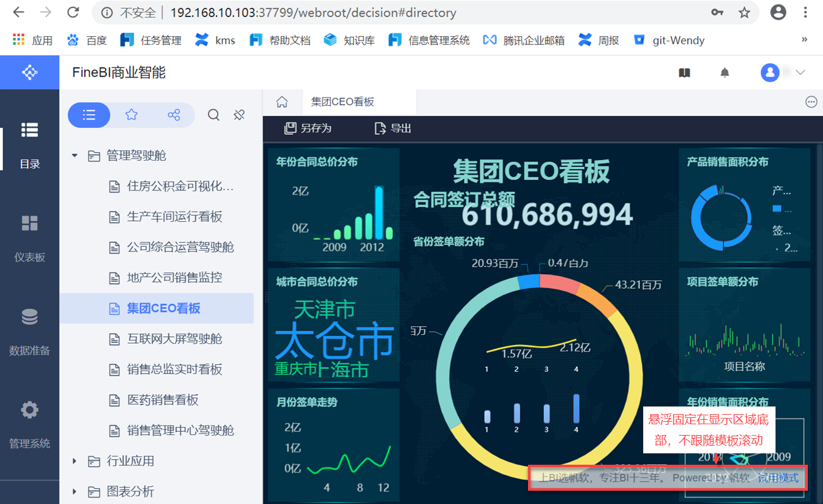Open the saved passwords key icon

(717, 13)
